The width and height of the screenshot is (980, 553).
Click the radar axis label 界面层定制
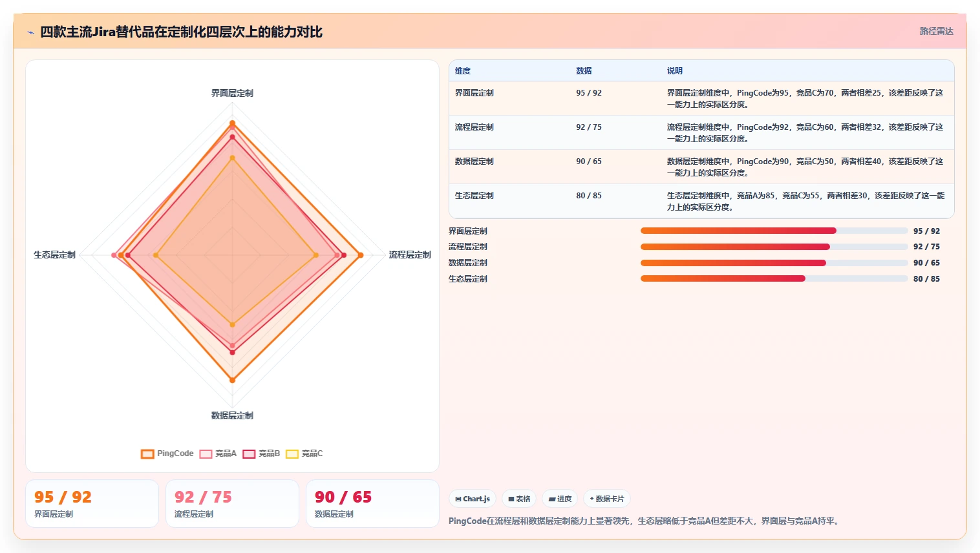(232, 93)
